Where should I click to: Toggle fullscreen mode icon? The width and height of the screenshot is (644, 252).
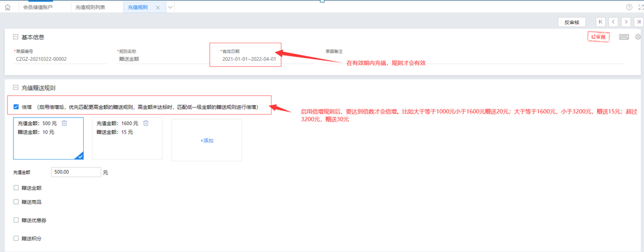[639, 8]
